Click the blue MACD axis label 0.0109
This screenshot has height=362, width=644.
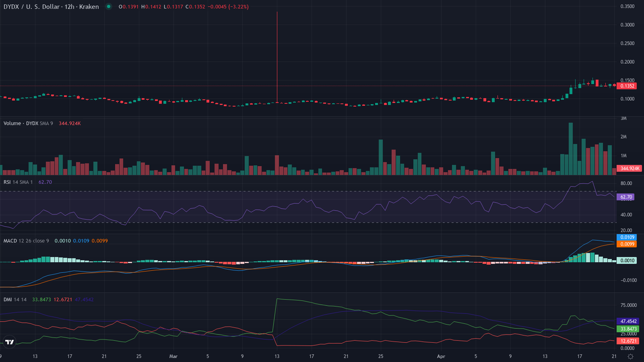[x=627, y=237]
